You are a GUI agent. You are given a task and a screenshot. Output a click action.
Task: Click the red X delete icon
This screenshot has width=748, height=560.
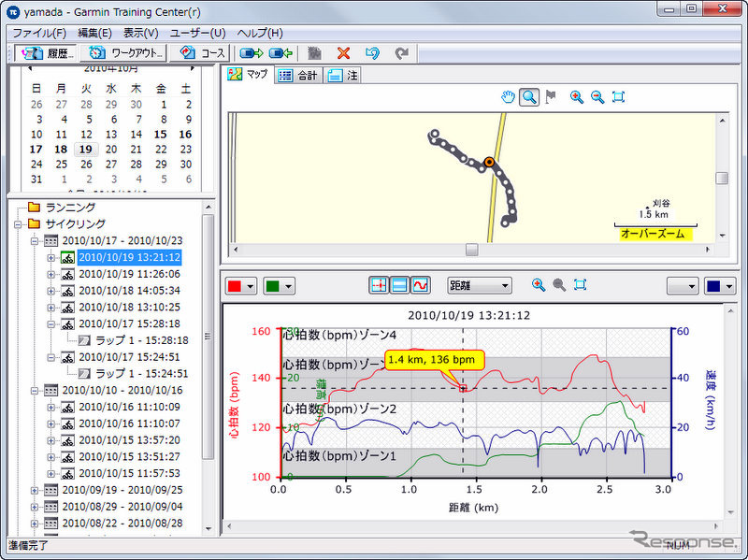click(x=343, y=53)
